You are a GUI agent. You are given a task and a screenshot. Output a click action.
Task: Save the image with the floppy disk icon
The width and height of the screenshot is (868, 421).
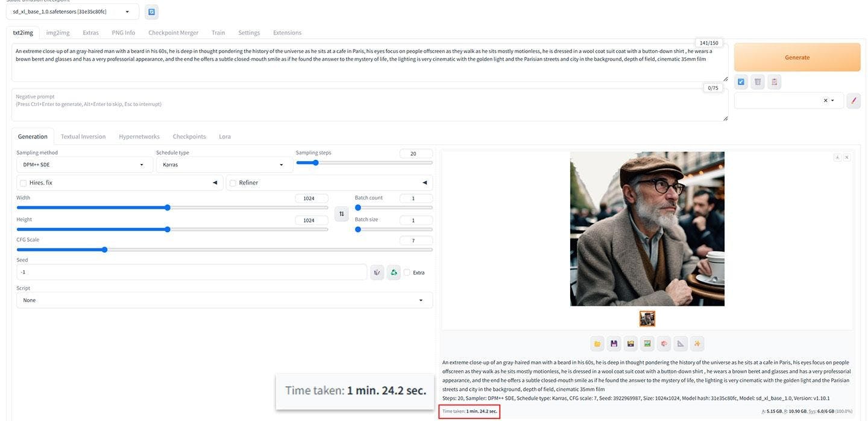click(614, 344)
